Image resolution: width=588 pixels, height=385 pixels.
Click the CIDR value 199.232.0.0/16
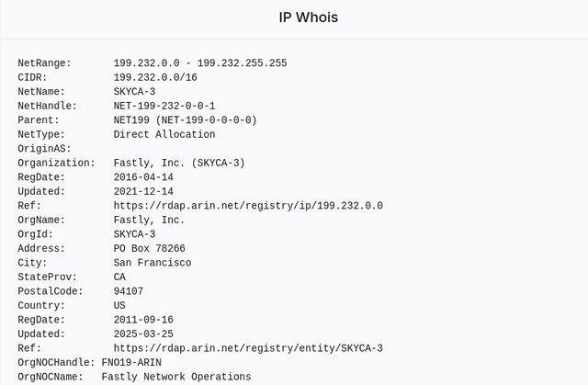click(155, 77)
